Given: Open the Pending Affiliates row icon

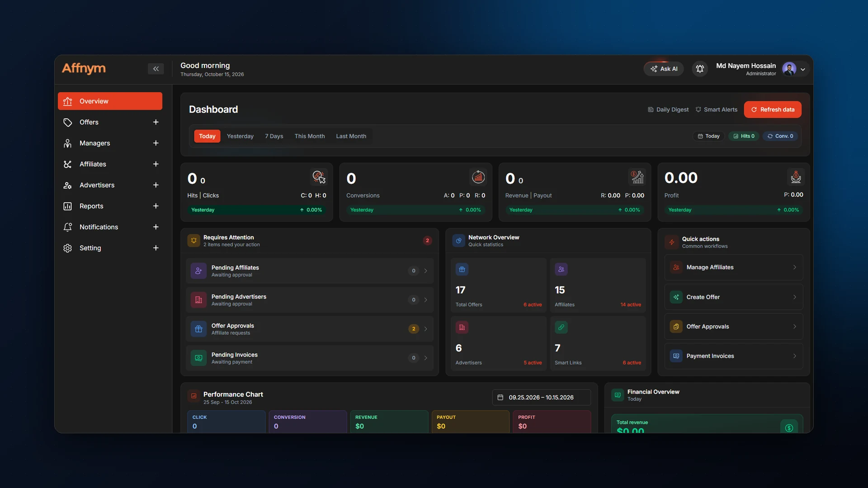Looking at the screenshot, I should click(x=198, y=271).
